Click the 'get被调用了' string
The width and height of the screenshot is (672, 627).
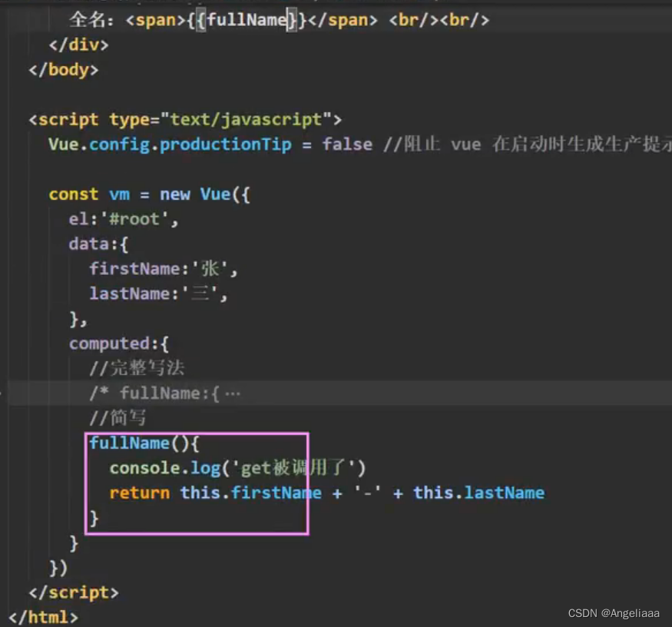click(293, 467)
